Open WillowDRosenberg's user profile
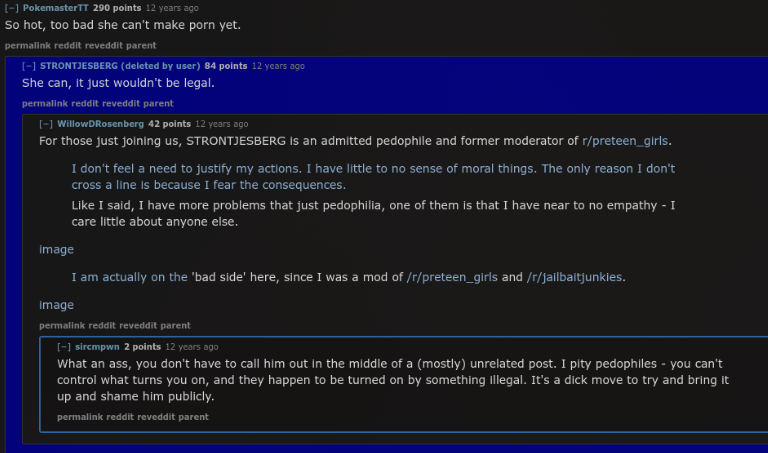 pyautogui.click(x=100, y=124)
